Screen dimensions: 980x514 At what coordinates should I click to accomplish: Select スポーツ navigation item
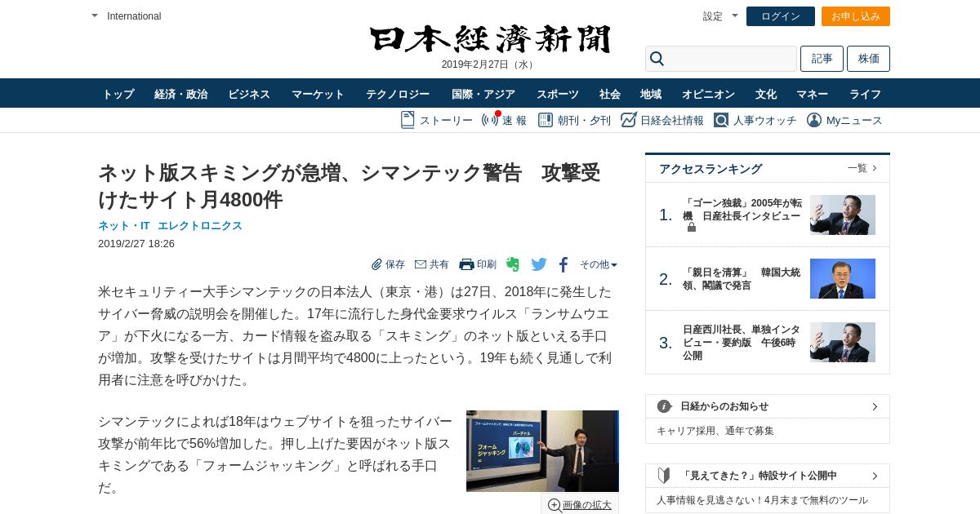[x=558, y=94]
